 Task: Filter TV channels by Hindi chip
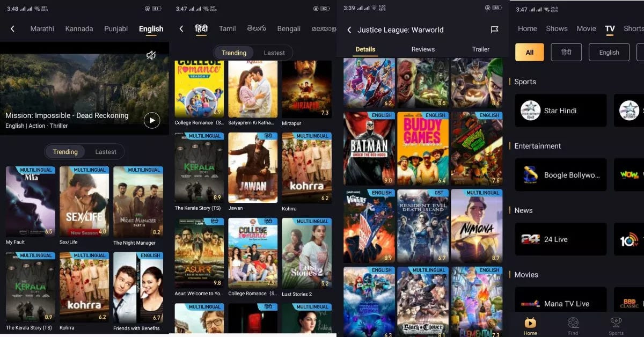click(566, 52)
